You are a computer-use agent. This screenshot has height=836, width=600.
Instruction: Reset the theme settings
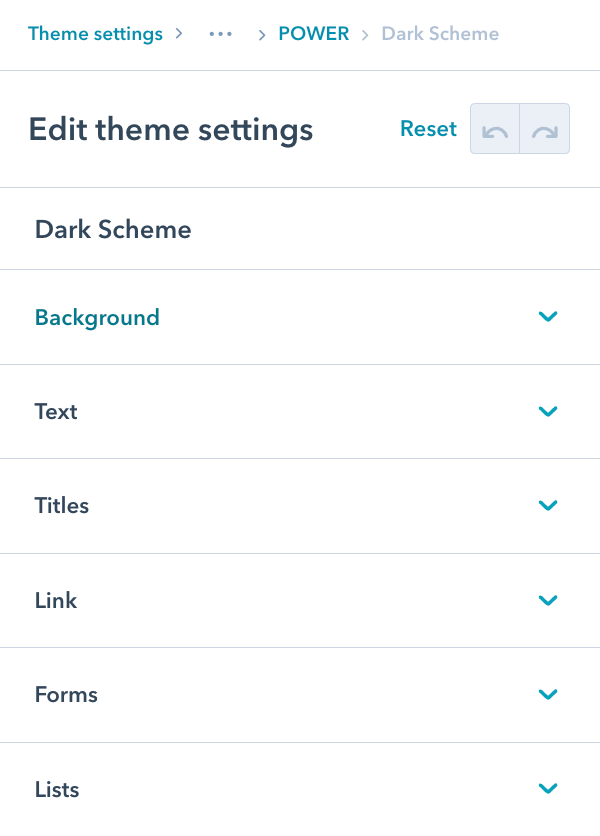coord(428,128)
